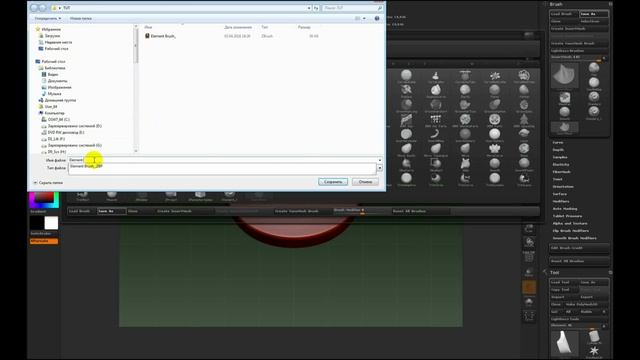Click Новая папка in dialog toolbar
640x360 pixels.
(80, 18)
